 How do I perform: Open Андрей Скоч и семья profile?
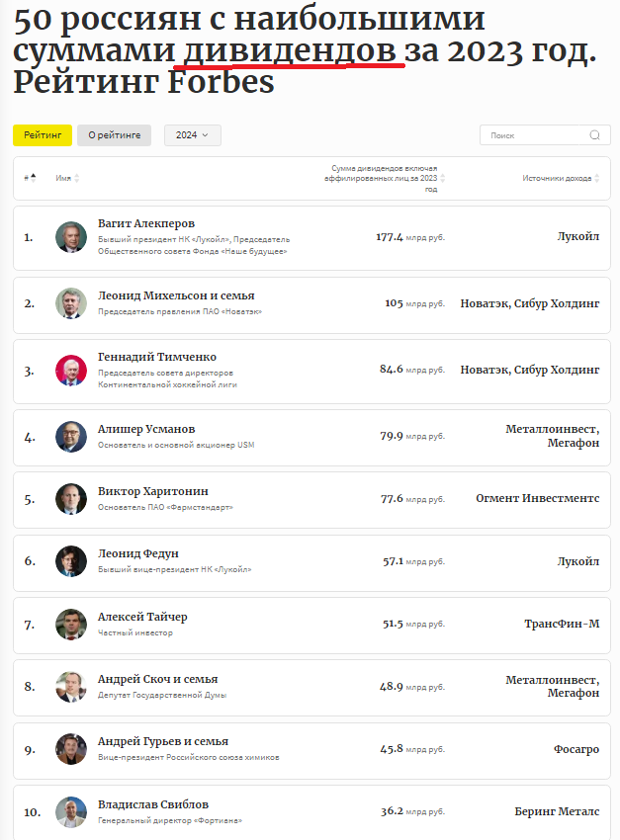pos(157,679)
